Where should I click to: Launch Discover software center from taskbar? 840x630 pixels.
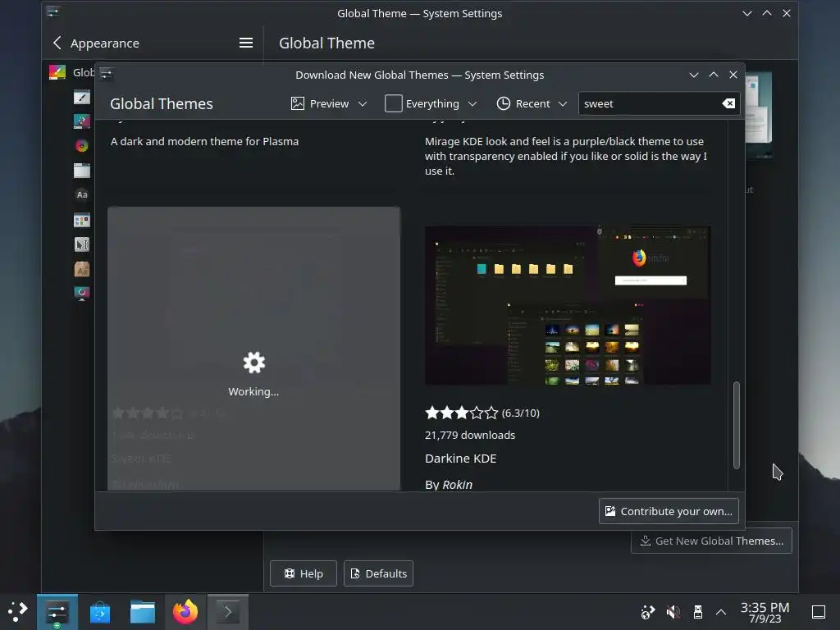click(x=99, y=612)
